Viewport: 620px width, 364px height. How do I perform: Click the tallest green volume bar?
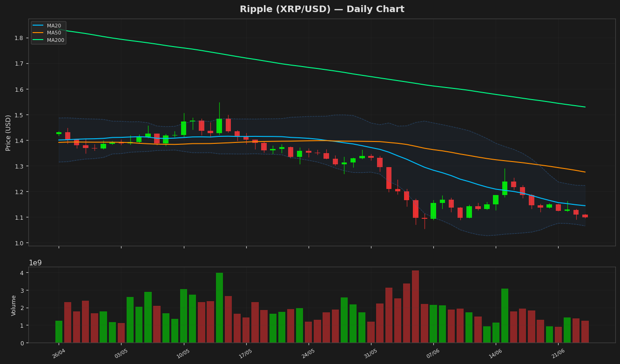click(219, 308)
